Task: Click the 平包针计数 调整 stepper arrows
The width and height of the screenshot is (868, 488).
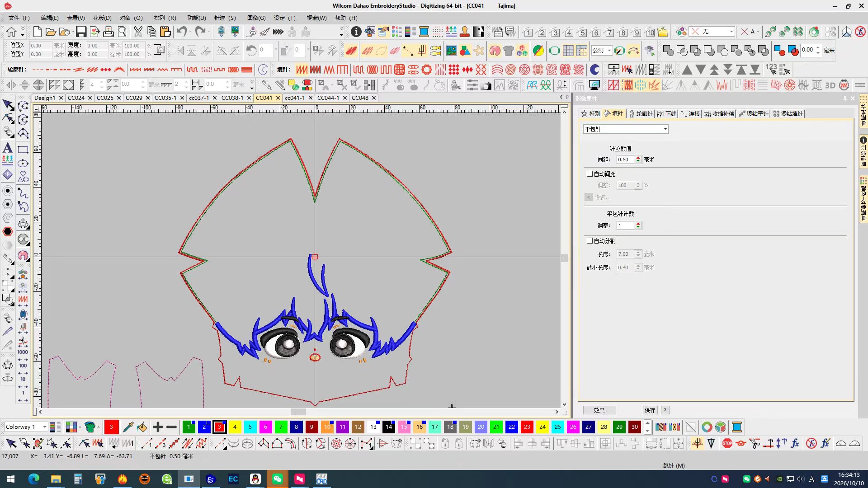Action: pos(638,225)
